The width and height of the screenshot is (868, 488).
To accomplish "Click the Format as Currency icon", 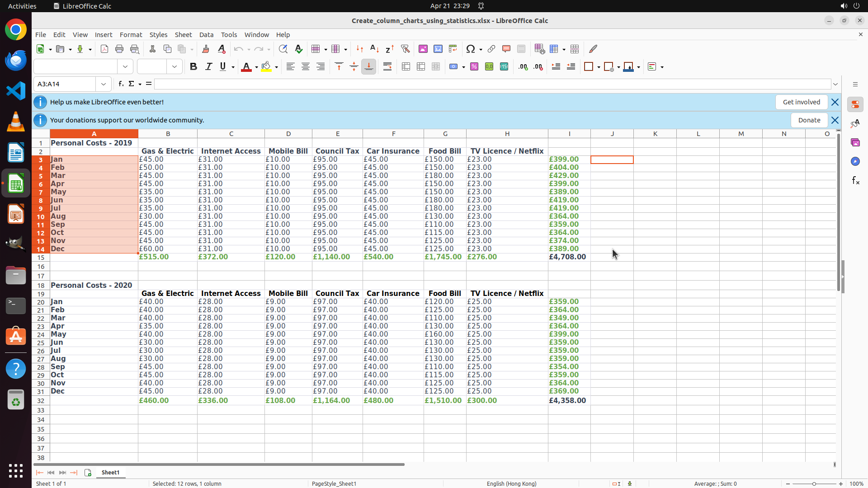I will pyautogui.click(x=453, y=67).
